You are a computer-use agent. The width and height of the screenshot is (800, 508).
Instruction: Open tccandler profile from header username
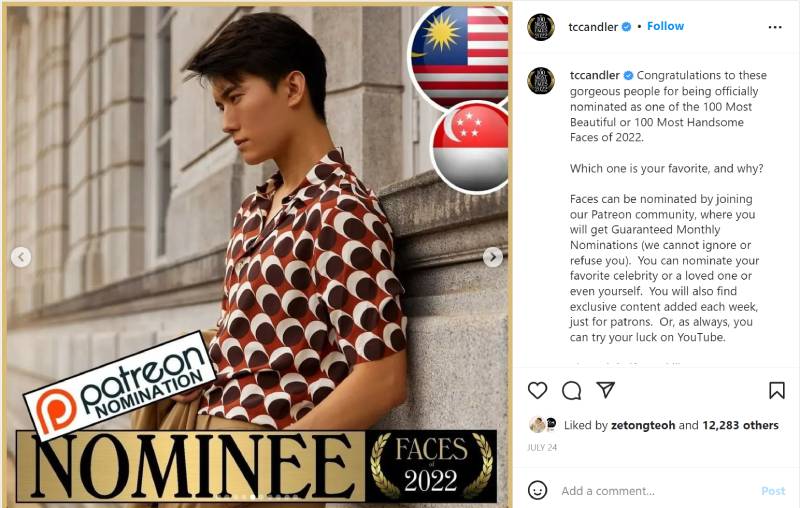pos(593,27)
